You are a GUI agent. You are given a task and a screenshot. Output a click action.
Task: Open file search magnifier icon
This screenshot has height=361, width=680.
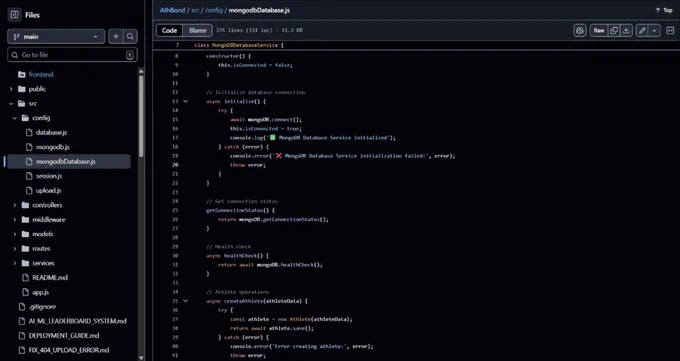tap(130, 37)
